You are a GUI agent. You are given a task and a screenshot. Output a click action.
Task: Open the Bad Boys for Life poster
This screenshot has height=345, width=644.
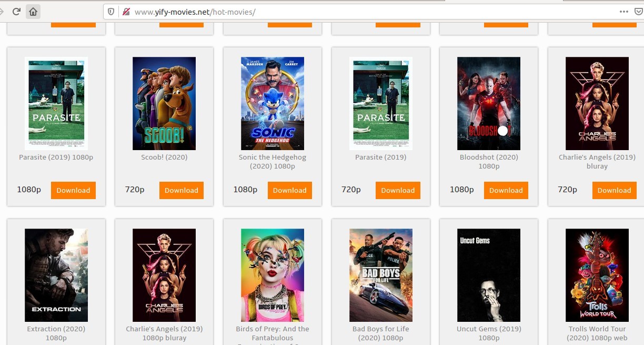pos(381,275)
